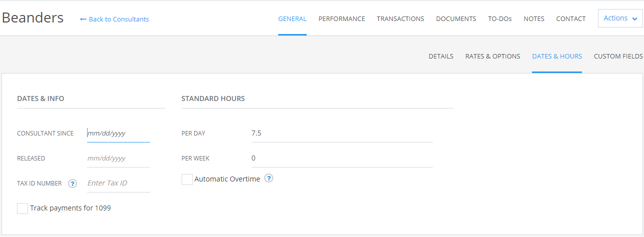
Task: Click help icon beside Tax ID Number
Action: pos(73,183)
